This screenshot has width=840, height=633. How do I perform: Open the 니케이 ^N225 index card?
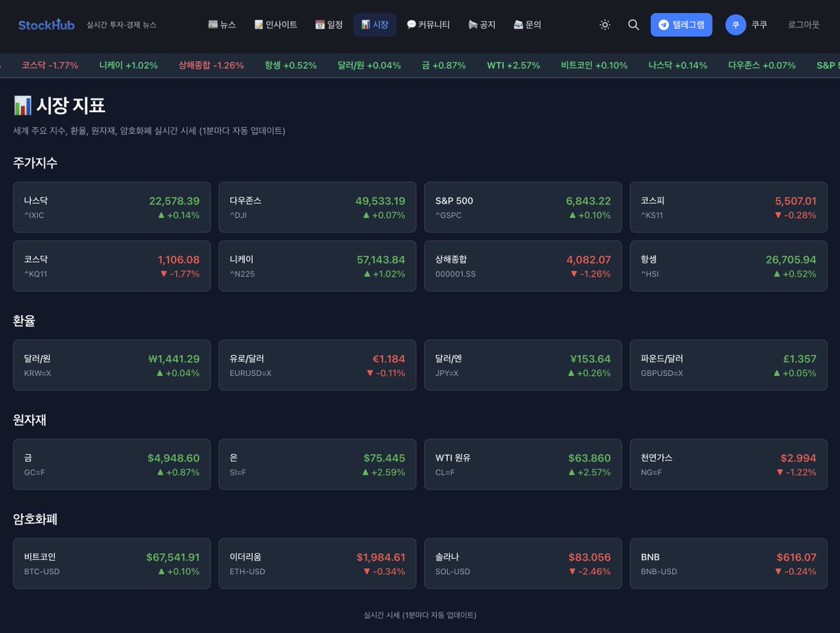click(317, 266)
